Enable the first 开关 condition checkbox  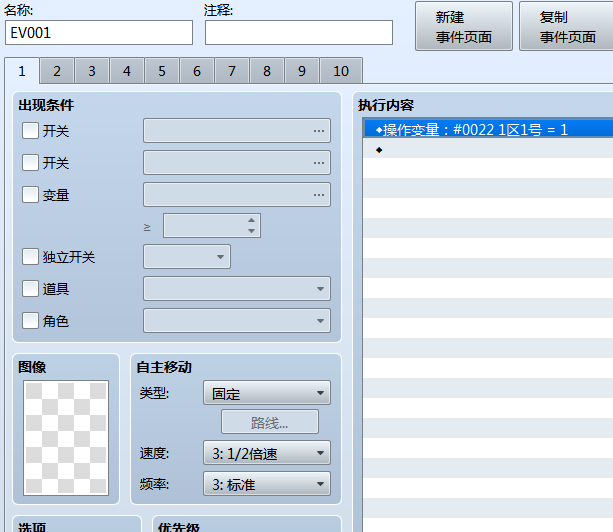[30, 131]
